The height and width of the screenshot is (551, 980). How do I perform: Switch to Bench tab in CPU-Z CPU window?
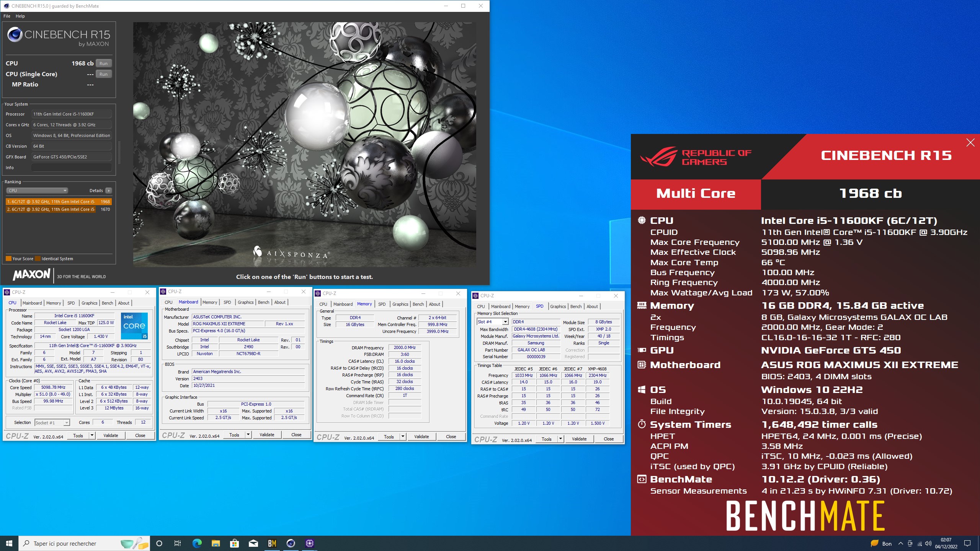[107, 303]
